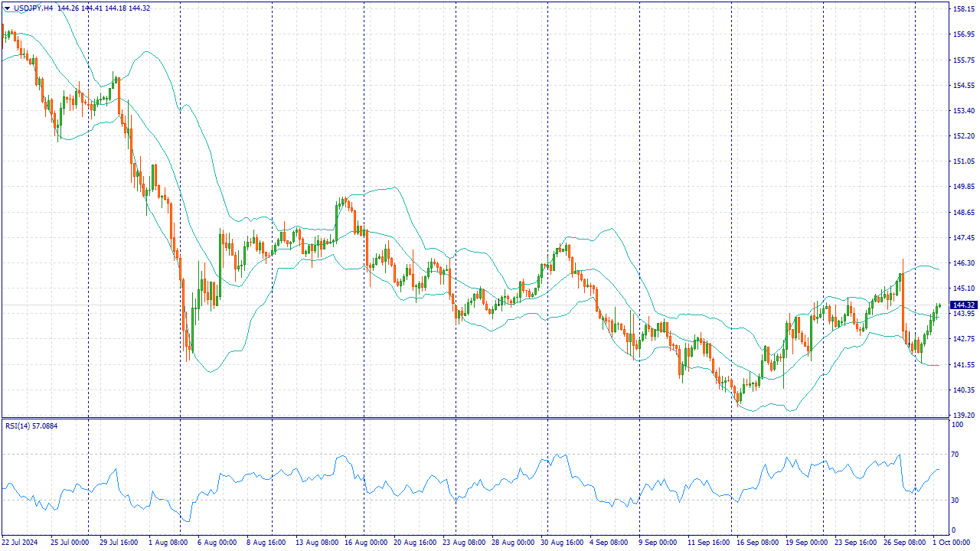Image resolution: width=980 pixels, height=551 pixels.
Task: Click the 25 Jul 00:00 time label
Action: [x=69, y=542]
